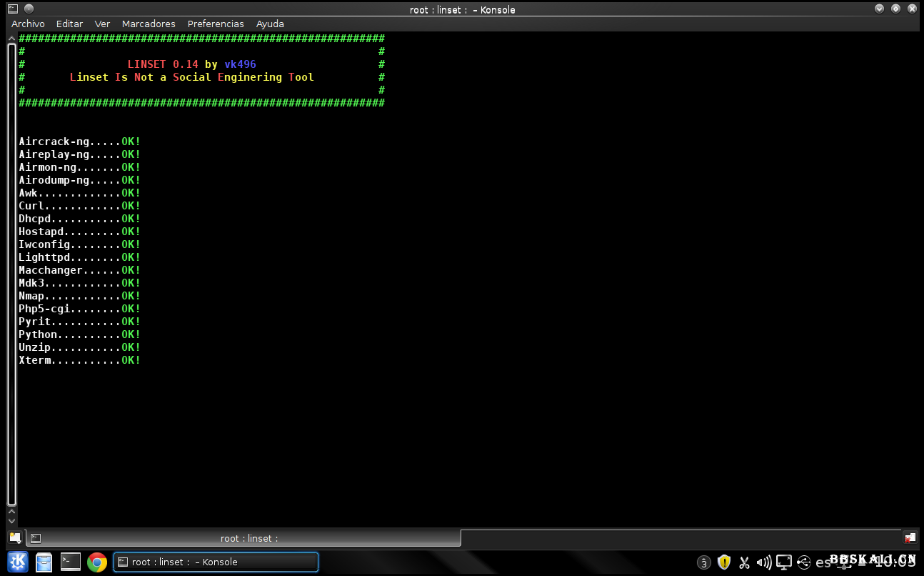Click the Konsole window taskbar entry
The width and height of the screenshot is (924, 576).
[216, 562]
